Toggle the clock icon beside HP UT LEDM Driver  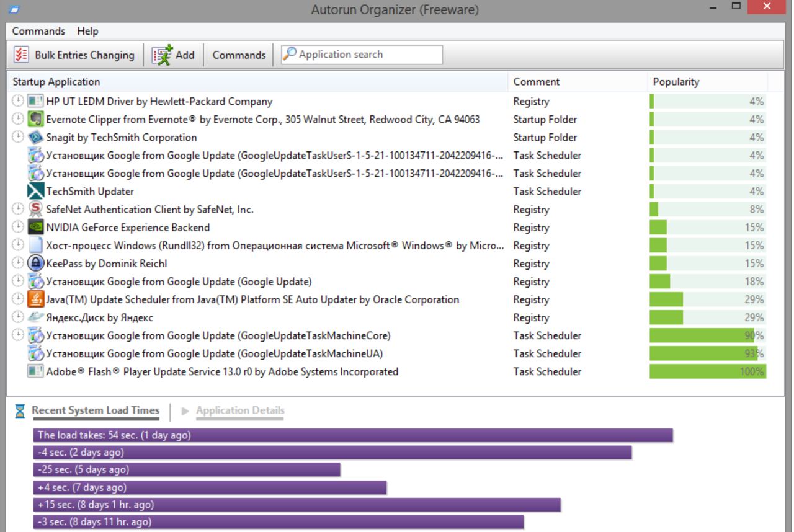pyautogui.click(x=18, y=101)
